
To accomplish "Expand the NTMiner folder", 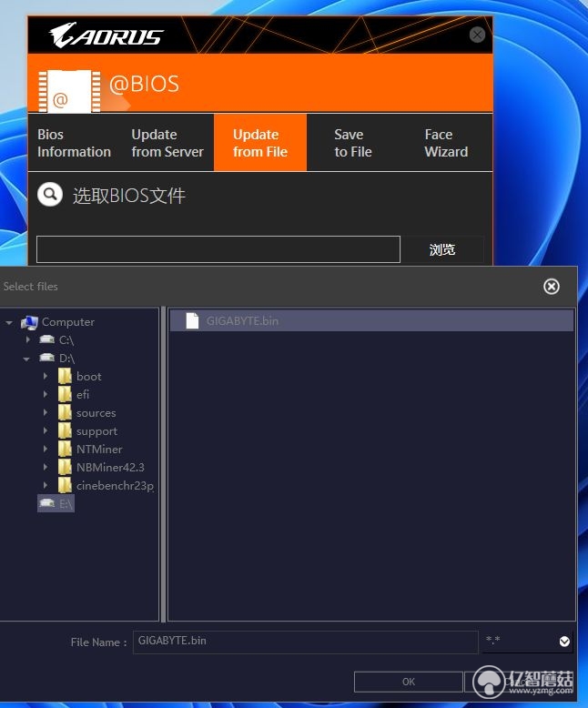I will click(46, 449).
